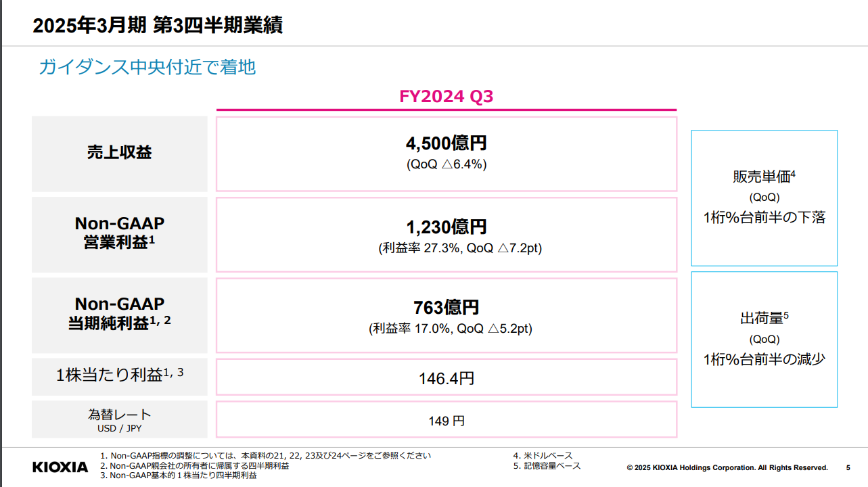This screenshot has height=487, width=868.
Task: Click the Non-GAAP 当期純利益 row label
Action: point(119,314)
